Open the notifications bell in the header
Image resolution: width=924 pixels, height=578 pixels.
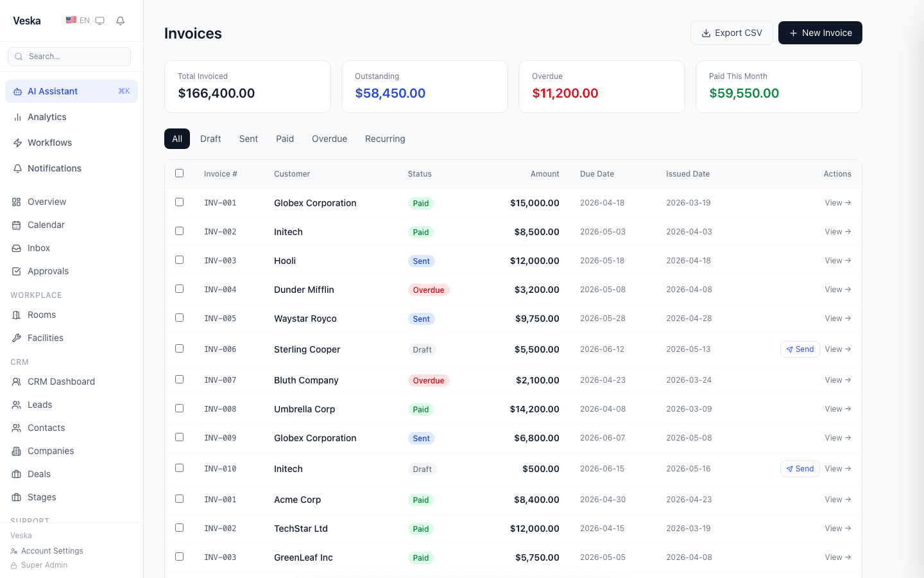click(x=120, y=21)
